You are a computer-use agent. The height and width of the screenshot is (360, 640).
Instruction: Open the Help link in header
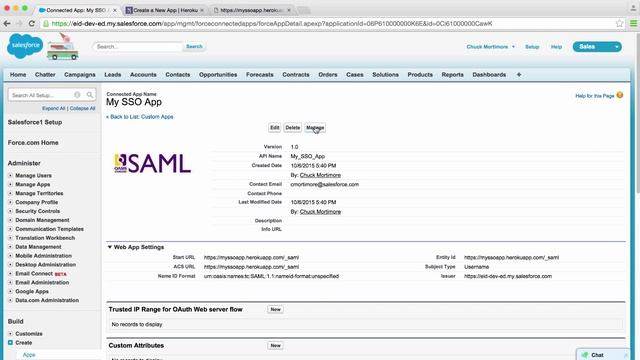click(556, 47)
